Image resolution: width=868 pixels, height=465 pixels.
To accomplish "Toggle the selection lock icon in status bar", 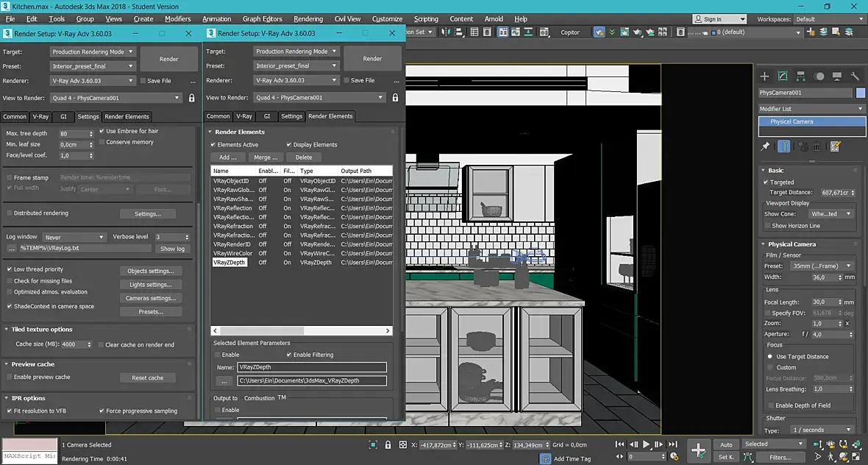I will coord(388,444).
